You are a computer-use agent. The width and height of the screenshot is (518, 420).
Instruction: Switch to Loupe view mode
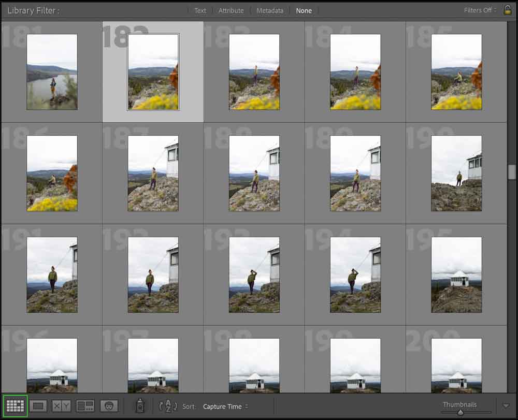click(38, 406)
